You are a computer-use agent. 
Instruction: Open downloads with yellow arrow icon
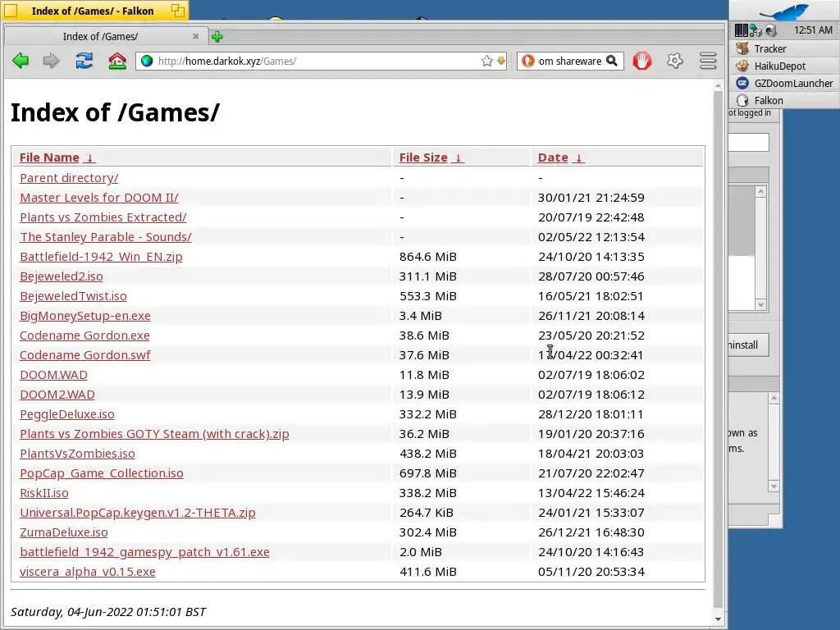[501, 61]
